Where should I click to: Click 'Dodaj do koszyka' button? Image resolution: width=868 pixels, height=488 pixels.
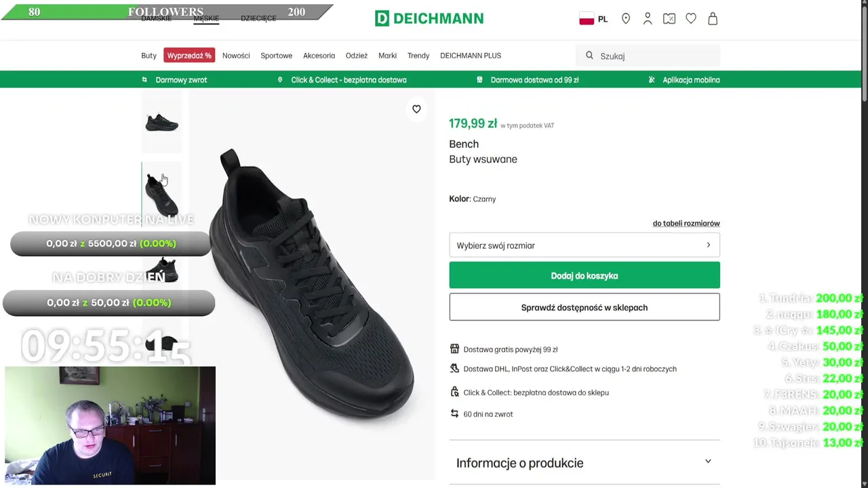tap(584, 276)
